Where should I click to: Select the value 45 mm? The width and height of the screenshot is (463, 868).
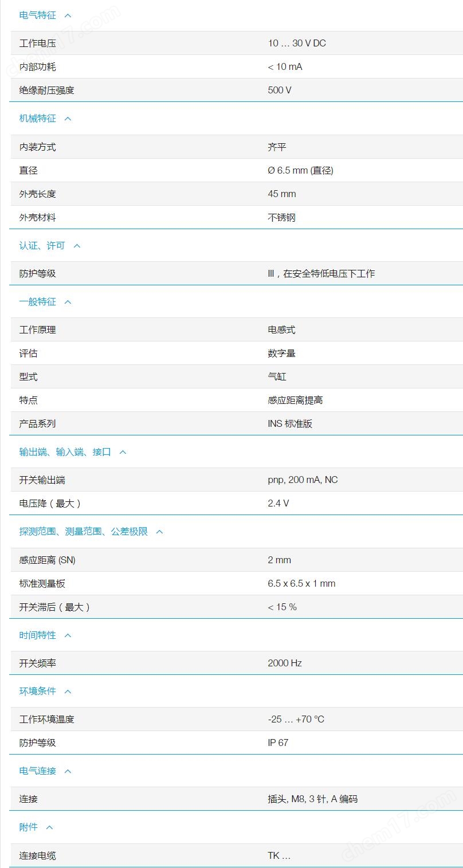coord(282,194)
